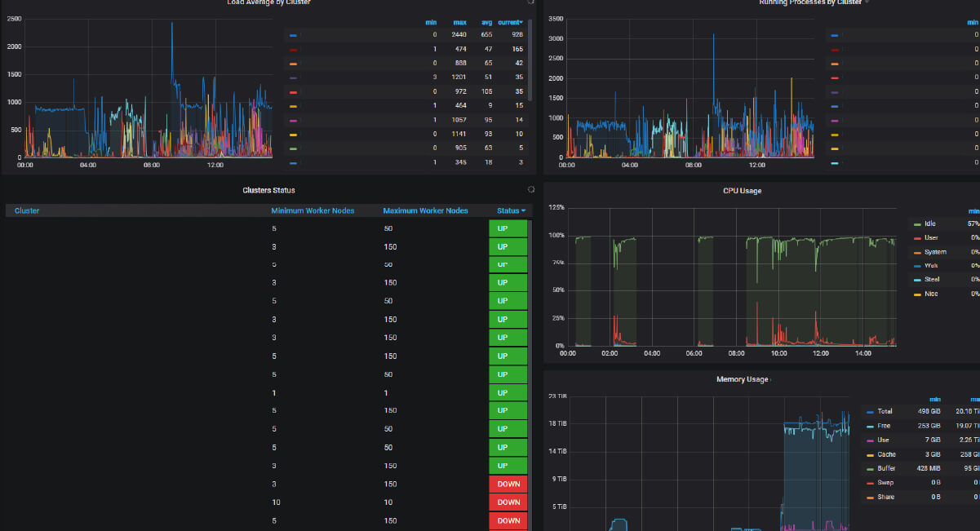Open color picker for Idle green swatch
980x531 pixels.
[x=917, y=223]
